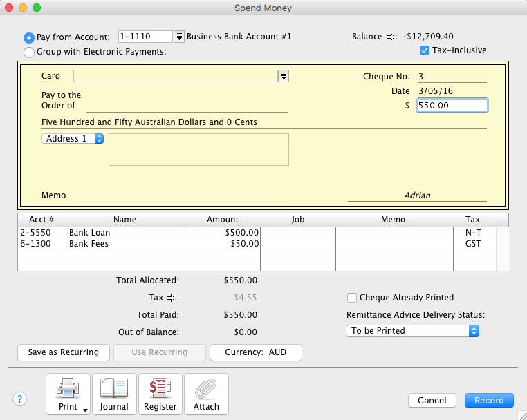This screenshot has height=420, width=527.
Task: Open the Card dropdown list
Action: click(283, 76)
